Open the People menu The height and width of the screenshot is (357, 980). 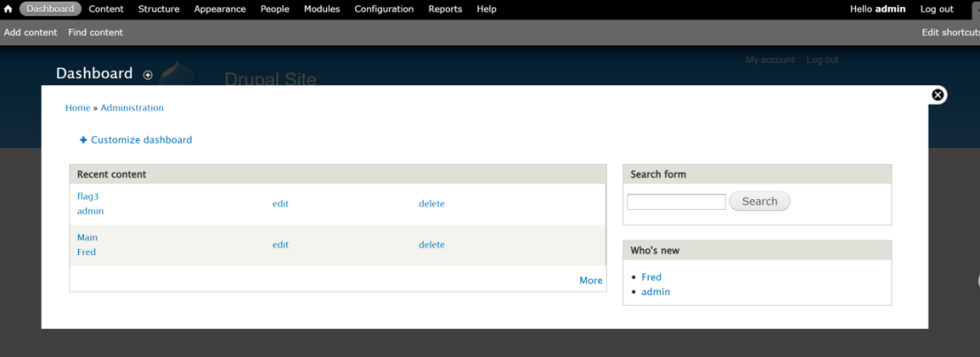tap(275, 9)
